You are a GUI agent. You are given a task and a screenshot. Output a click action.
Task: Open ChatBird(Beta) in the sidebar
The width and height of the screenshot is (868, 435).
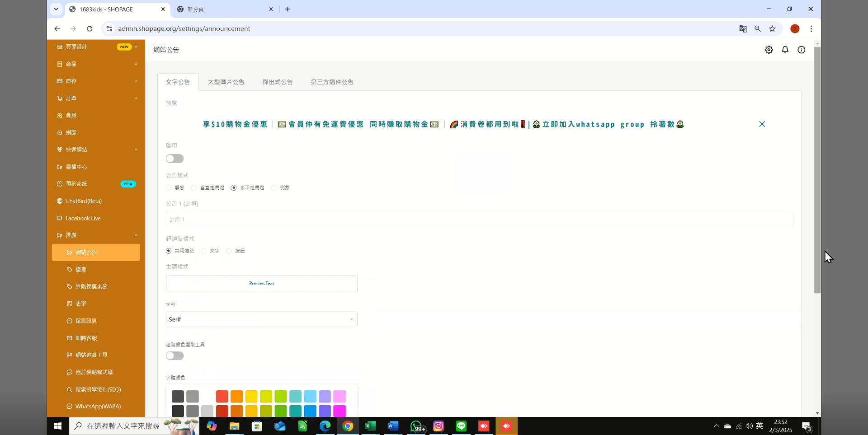click(96, 201)
